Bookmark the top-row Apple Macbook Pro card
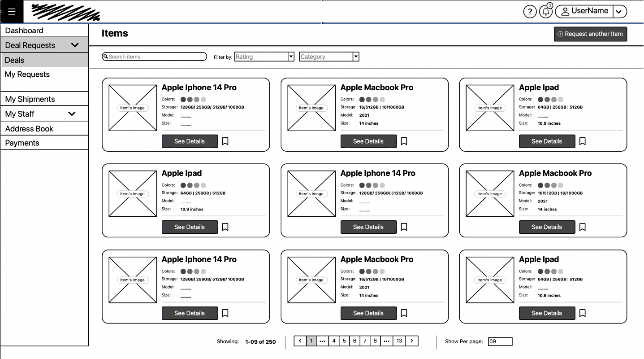Viewport: 644px width, 359px height. click(404, 141)
